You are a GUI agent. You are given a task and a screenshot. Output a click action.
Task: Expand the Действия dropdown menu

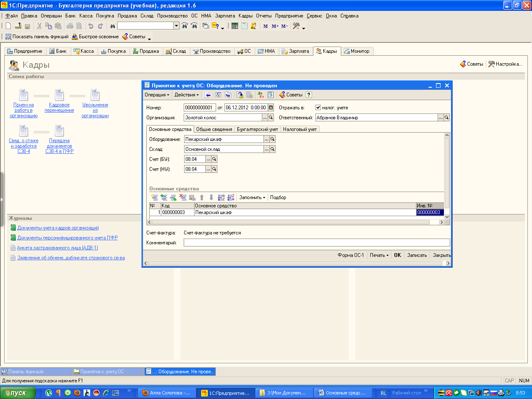tap(187, 95)
